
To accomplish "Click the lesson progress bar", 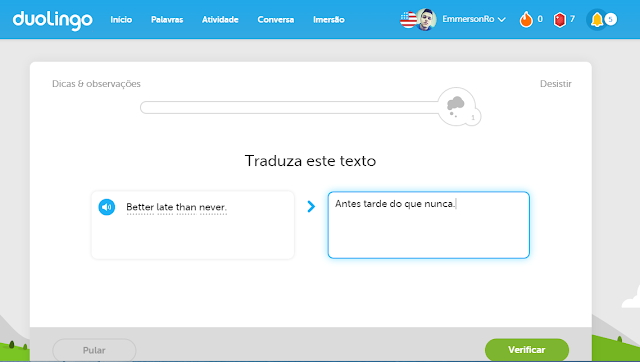I will point(290,108).
